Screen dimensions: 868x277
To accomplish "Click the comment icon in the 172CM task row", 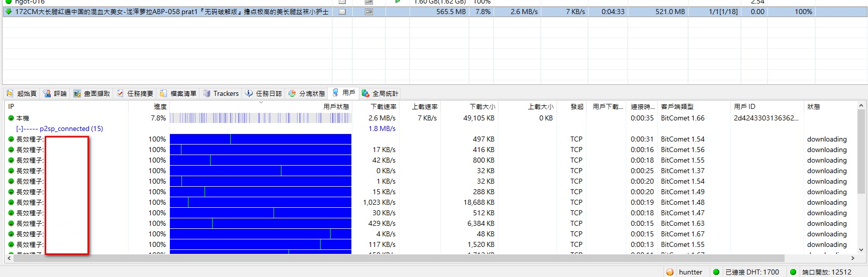I will (342, 12).
